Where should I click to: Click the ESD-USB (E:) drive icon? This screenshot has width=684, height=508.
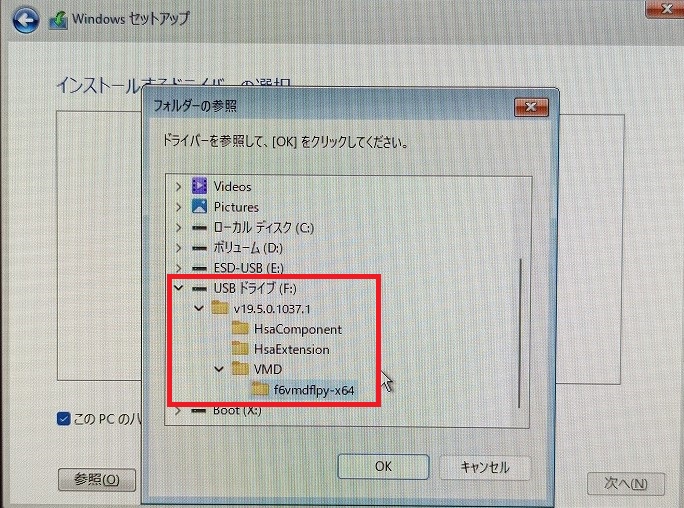(199, 268)
